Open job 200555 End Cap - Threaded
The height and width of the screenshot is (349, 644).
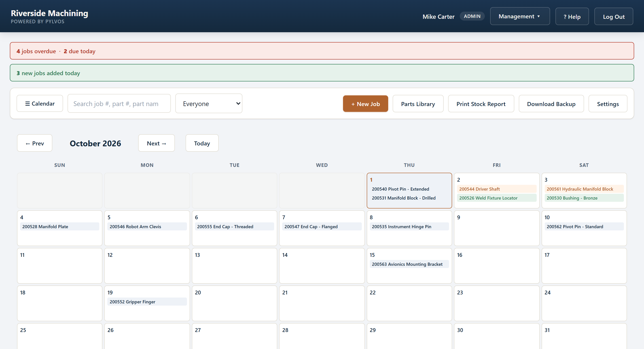(x=235, y=226)
